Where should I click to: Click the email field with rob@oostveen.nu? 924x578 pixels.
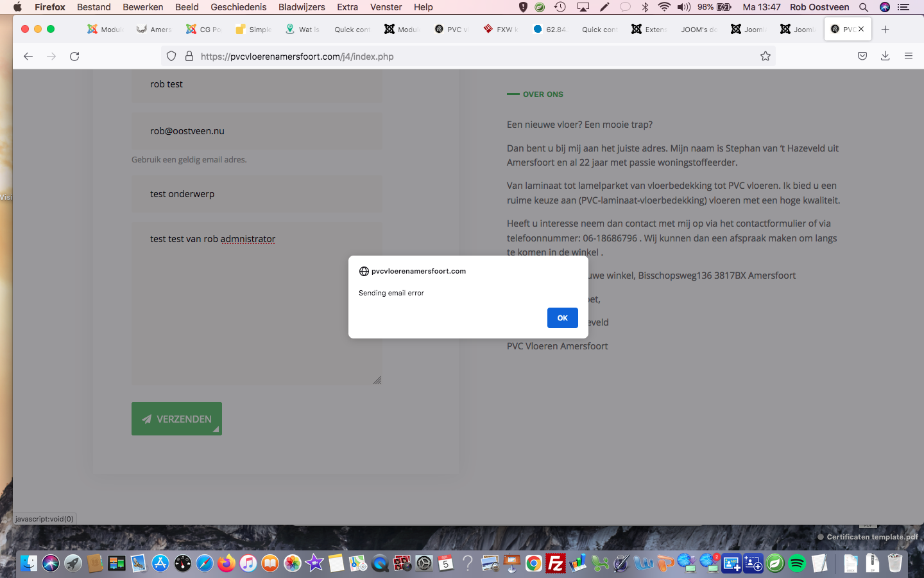click(x=257, y=131)
